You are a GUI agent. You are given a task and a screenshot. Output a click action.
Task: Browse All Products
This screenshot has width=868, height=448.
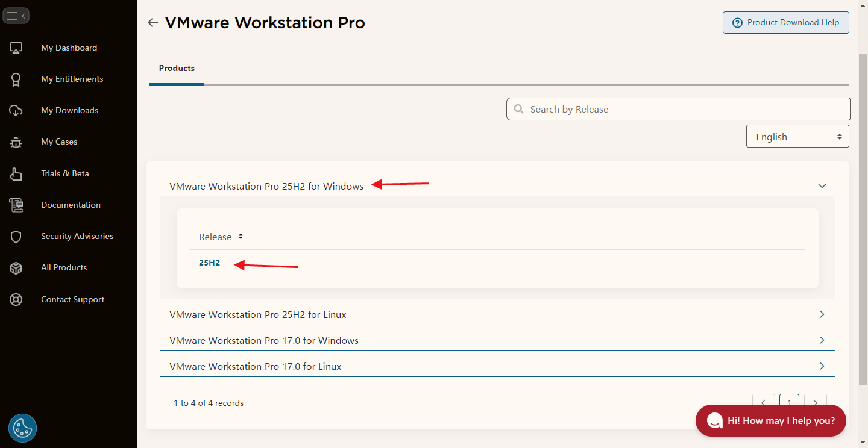(64, 267)
